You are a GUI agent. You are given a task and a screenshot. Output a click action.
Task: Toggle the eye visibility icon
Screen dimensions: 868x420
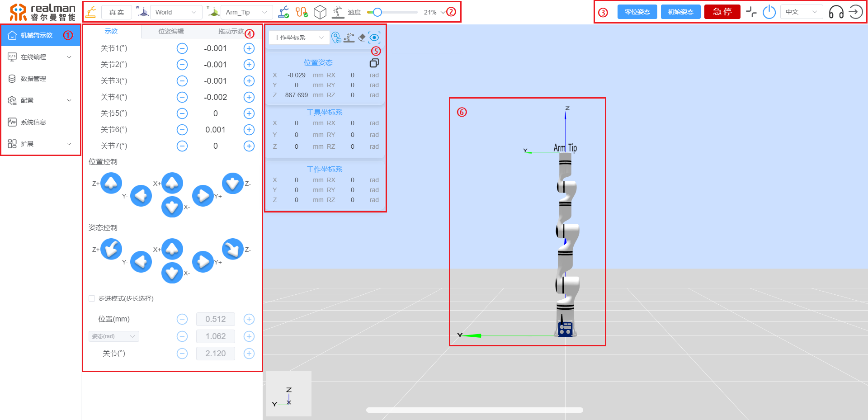(374, 38)
